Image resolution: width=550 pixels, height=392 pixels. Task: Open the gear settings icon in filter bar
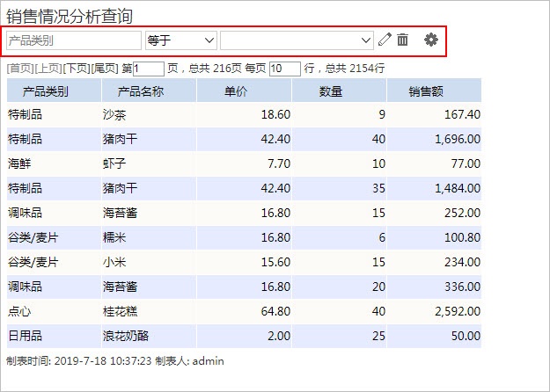click(x=430, y=40)
